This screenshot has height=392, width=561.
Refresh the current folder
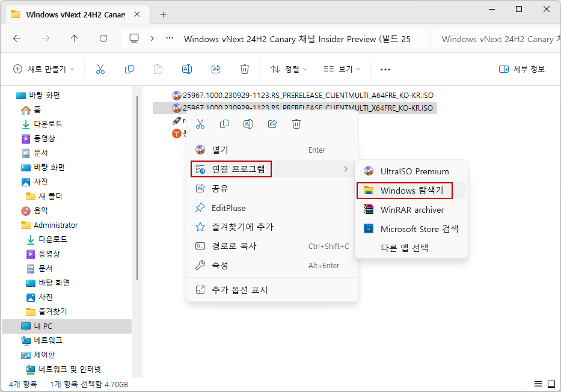[x=103, y=38]
